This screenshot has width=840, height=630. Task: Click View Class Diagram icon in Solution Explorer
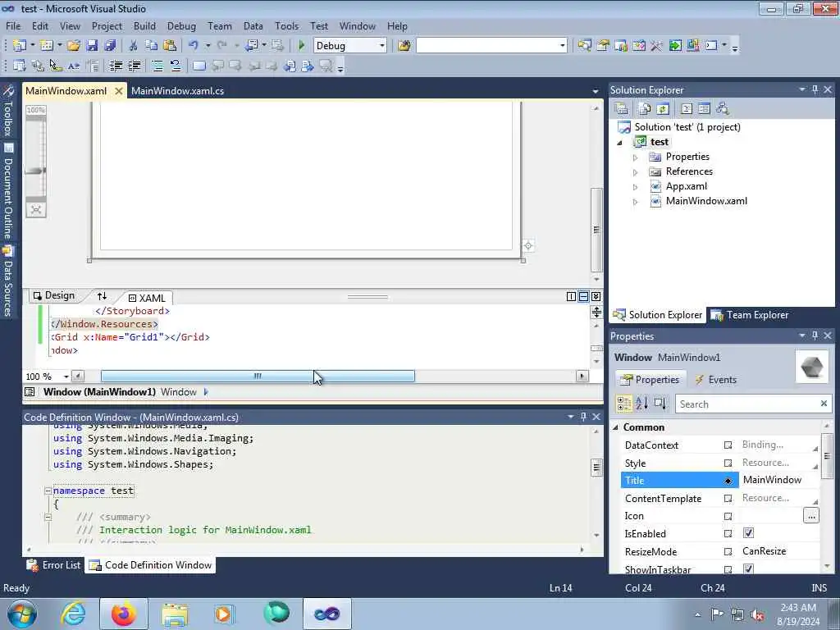(722, 109)
